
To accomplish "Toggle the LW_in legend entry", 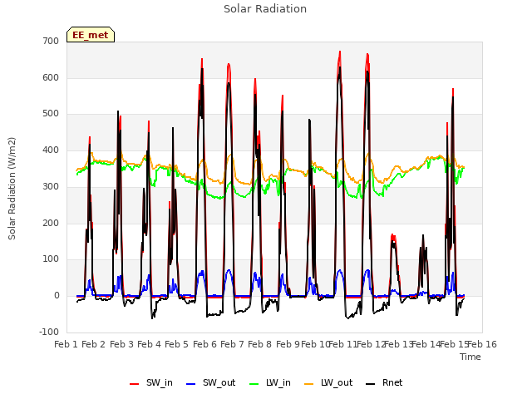I will click(x=269, y=383).
